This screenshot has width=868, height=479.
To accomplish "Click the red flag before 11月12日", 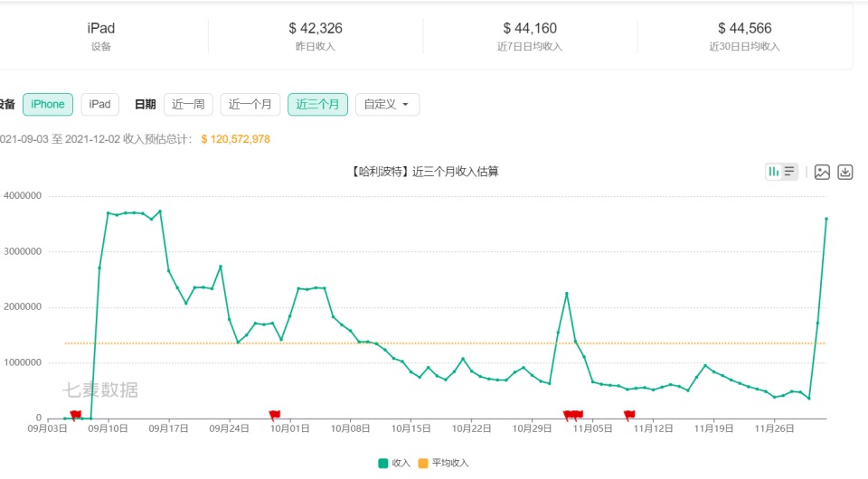I will click(x=629, y=415).
